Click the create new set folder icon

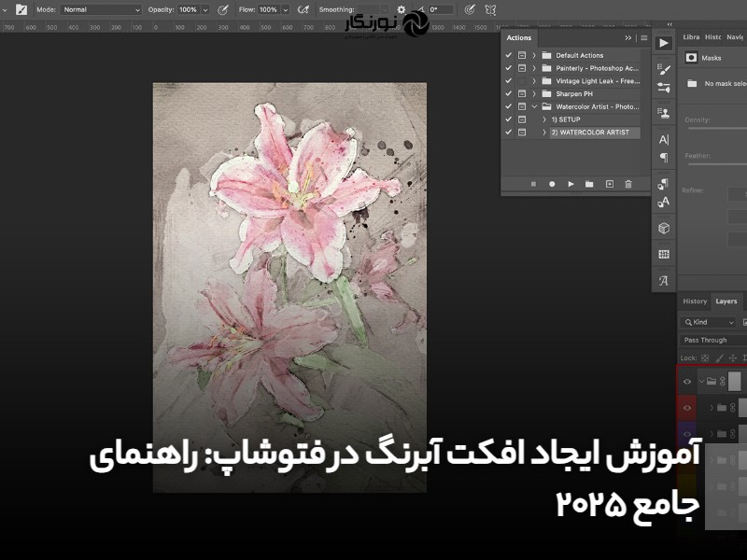tap(589, 185)
